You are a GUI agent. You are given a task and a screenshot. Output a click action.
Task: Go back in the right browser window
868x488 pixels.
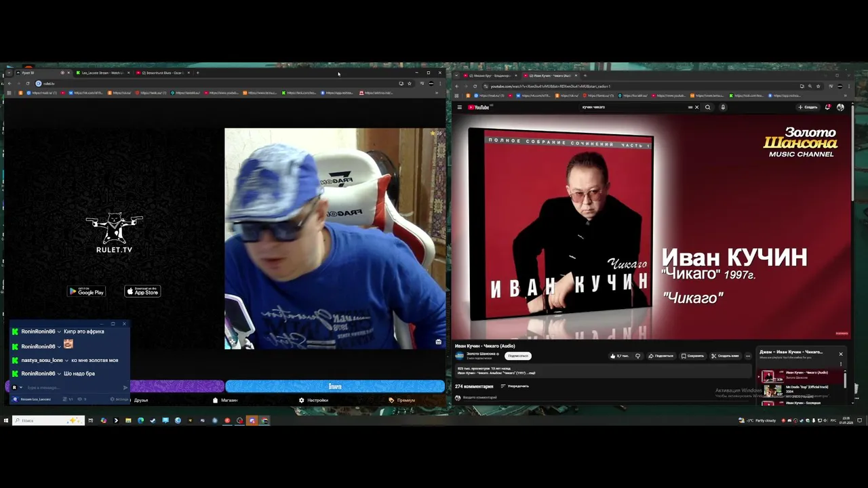tap(456, 86)
